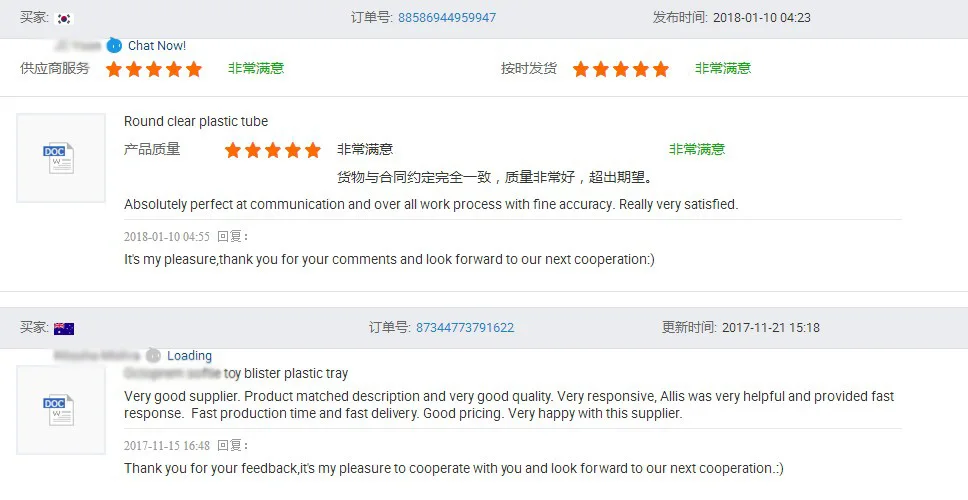The width and height of the screenshot is (968, 500).
Task: Open the Chat Now link
Action: [x=157, y=45]
